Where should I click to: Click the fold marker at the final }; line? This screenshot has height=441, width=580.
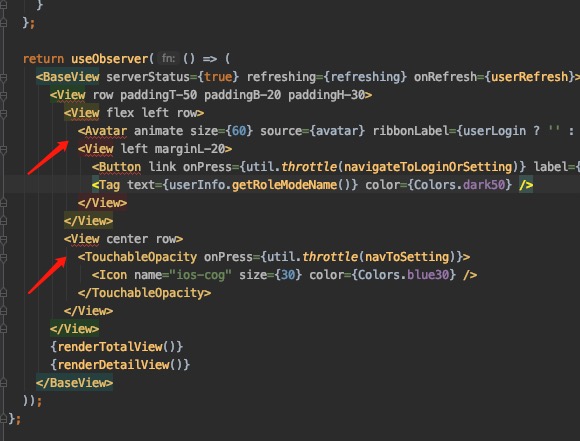pos(3,419)
